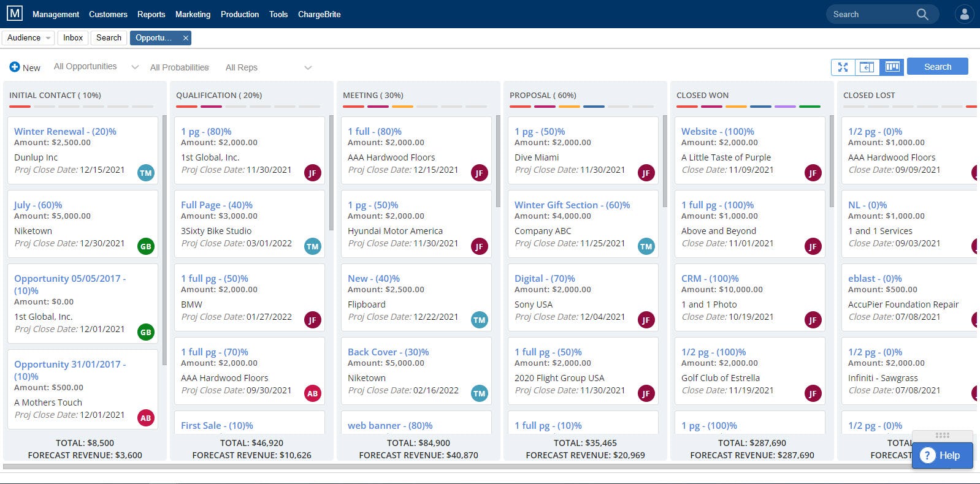
Task: Click the Initial Contact column vertical scrollbar
Action: [x=164, y=239]
